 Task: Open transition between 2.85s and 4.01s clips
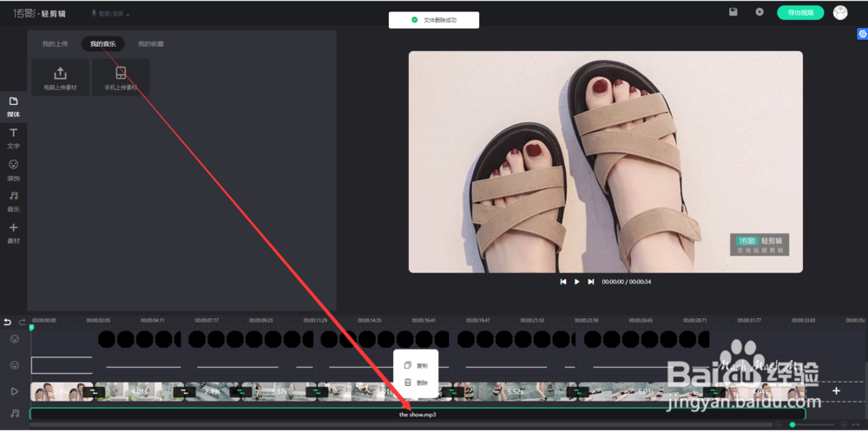click(94, 392)
